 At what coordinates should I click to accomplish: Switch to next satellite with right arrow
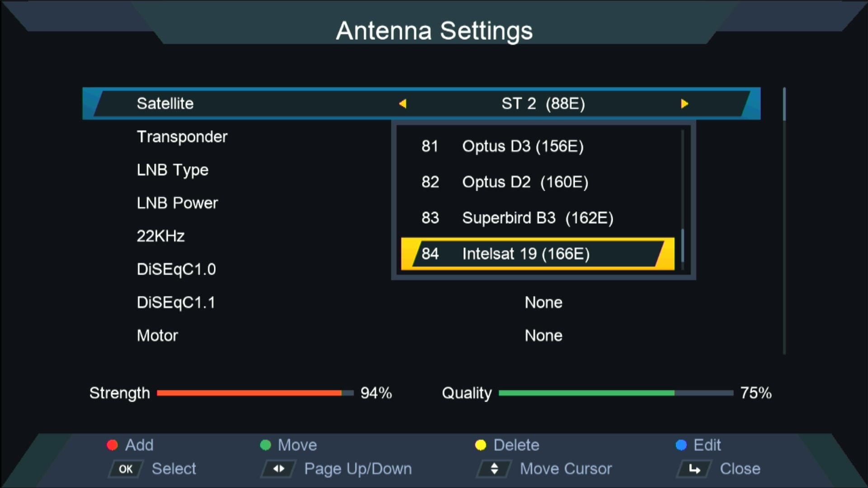(684, 104)
